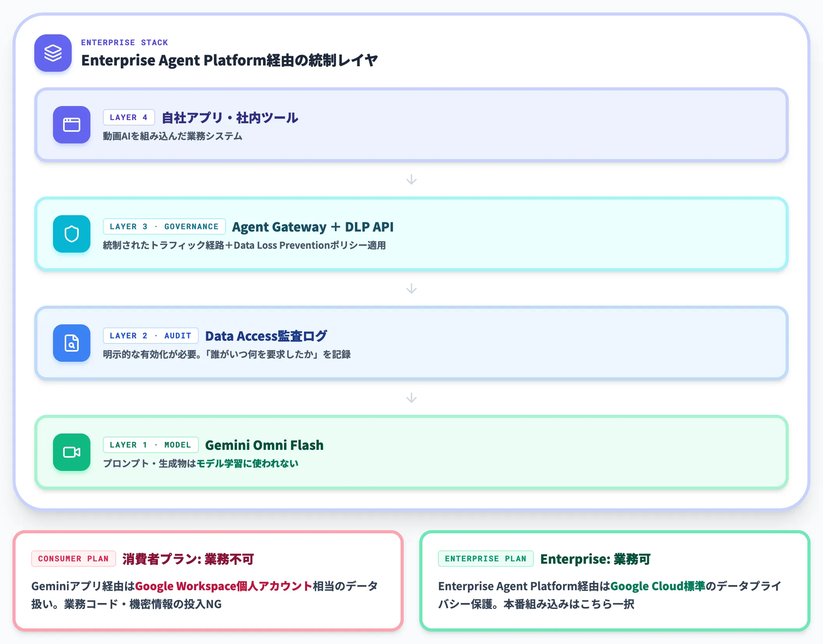Image resolution: width=823 pixels, height=644 pixels.
Task: Click the text 明示的な有効化が必要 description
Action: (x=227, y=354)
